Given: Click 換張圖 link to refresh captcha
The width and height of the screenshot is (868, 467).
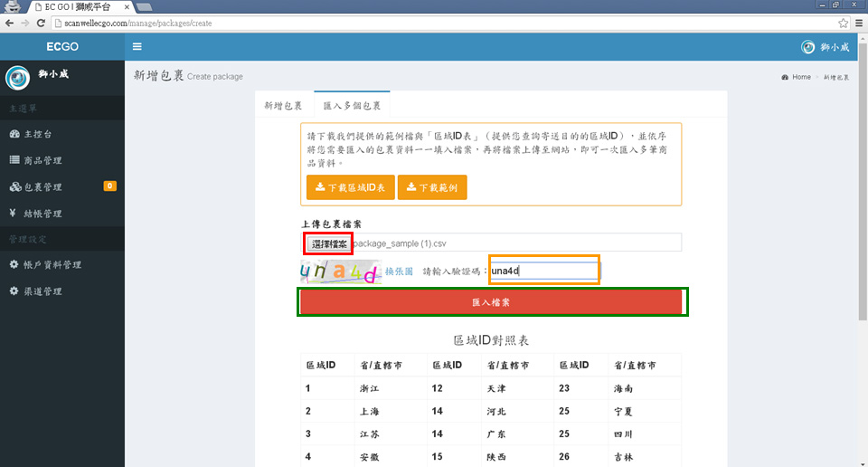Looking at the screenshot, I should (x=399, y=271).
